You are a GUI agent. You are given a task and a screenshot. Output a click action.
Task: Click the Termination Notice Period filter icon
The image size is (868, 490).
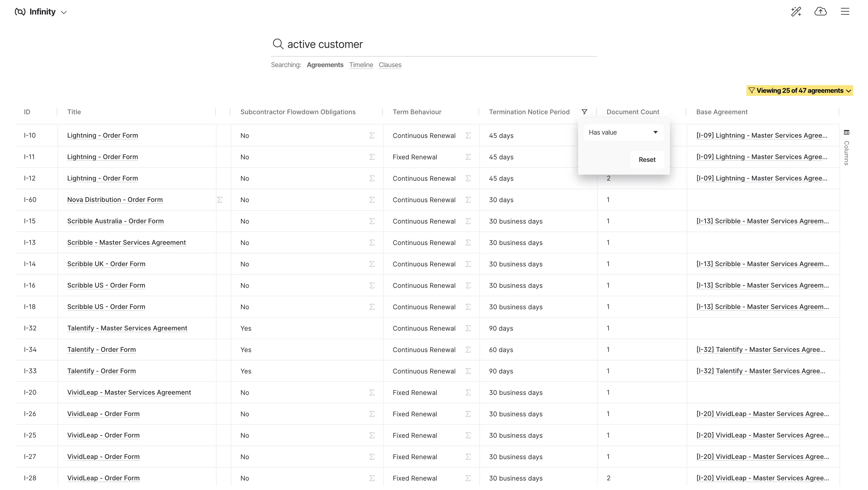coord(584,112)
